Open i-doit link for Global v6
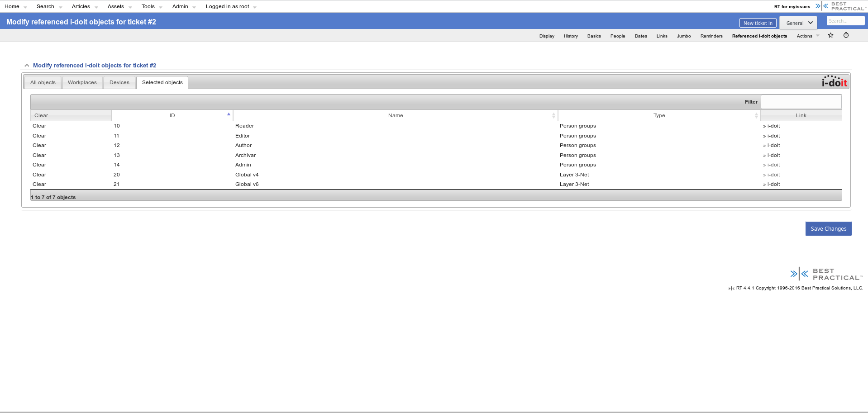The image size is (868, 413). tap(772, 184)
